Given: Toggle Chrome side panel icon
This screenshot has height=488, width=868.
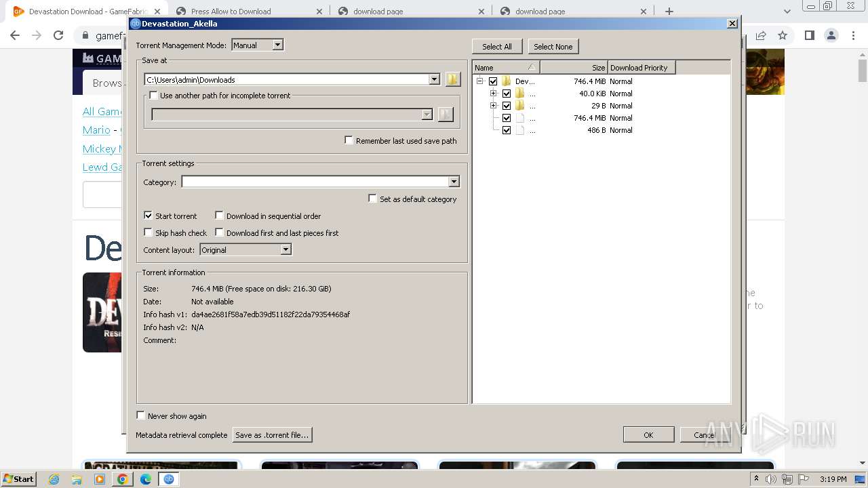Looking at the screenshot, I should (x=809, y=35).
